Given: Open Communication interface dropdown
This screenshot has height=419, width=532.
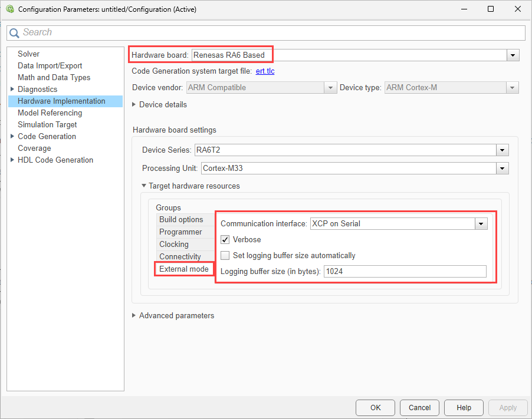Looking at the screenshot, I should [481, 224].
